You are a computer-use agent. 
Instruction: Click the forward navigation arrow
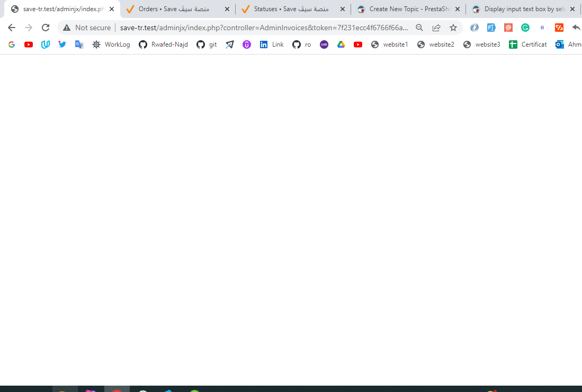click(29, 28)
